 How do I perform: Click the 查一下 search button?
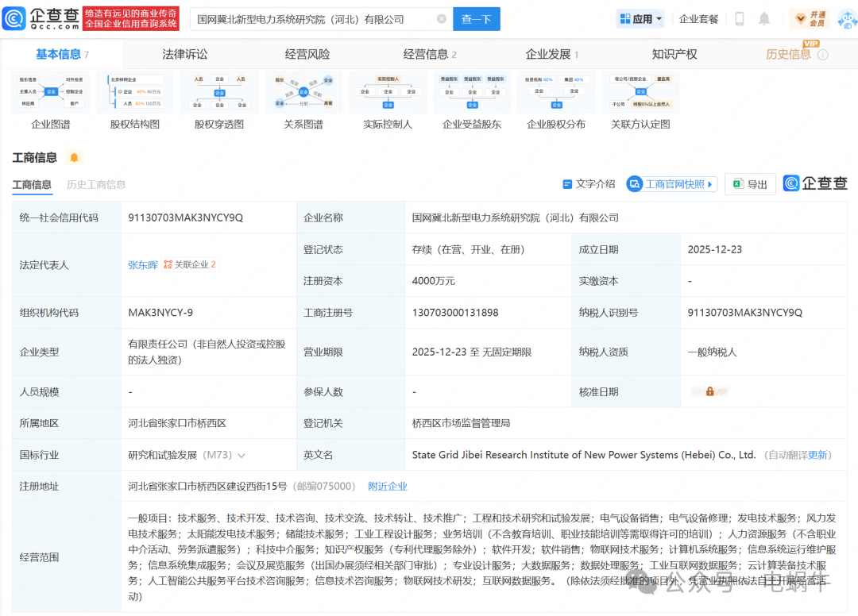[476, 18]
